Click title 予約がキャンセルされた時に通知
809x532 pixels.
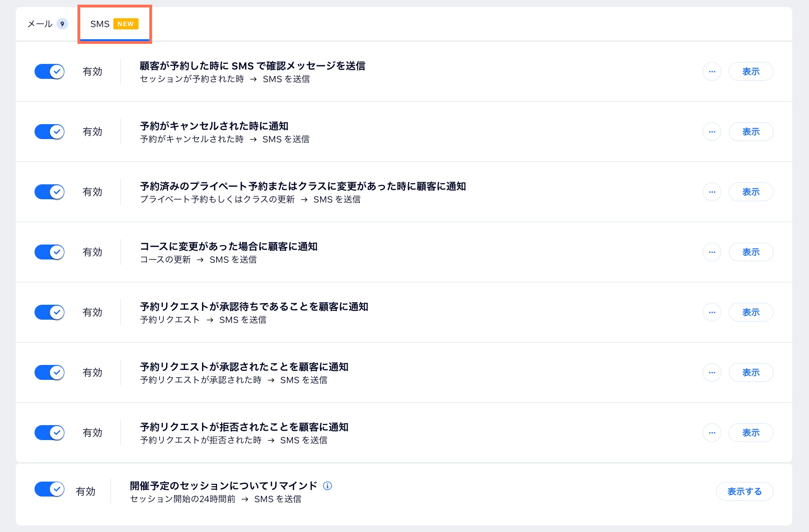click(x=214, y=126)
